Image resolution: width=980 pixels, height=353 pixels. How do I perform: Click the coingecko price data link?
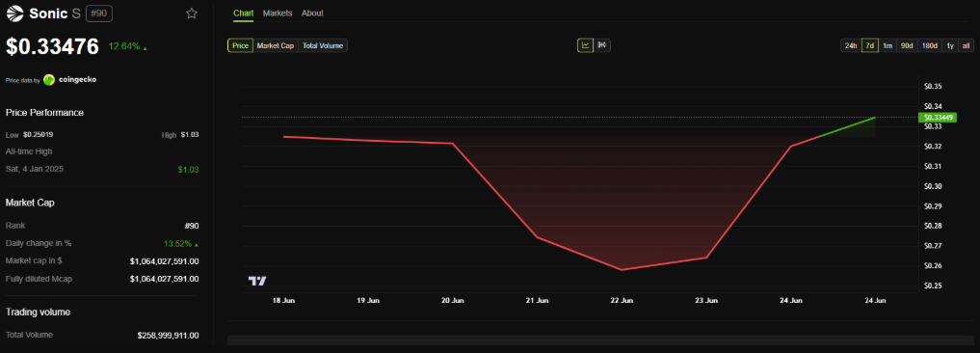point(77,80)
